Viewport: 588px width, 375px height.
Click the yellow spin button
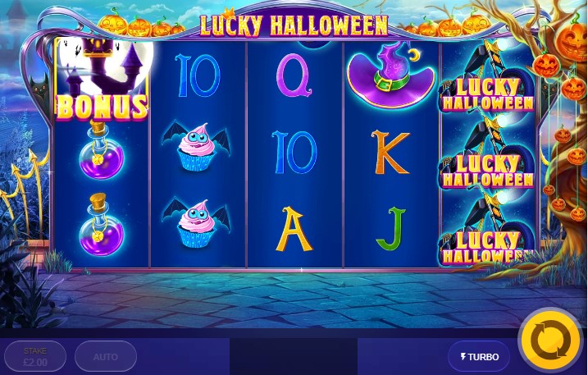(x=551, y=341)
